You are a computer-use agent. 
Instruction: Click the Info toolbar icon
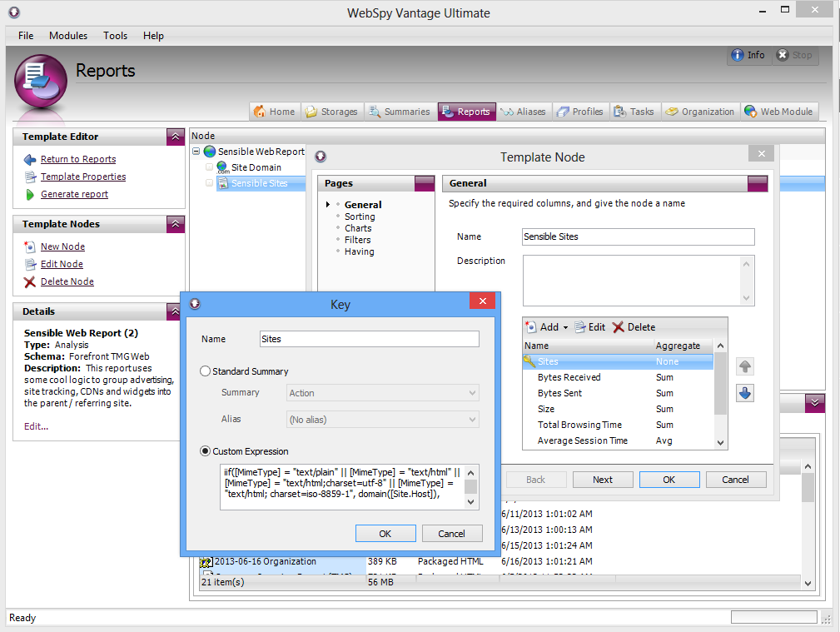(x=738, y=55)
